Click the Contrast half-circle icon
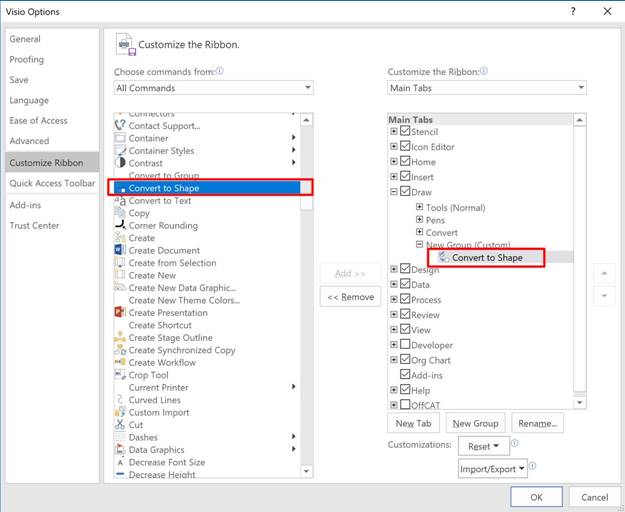The width and height of the screenshot is (625, 512). click(x=120, y=163)
